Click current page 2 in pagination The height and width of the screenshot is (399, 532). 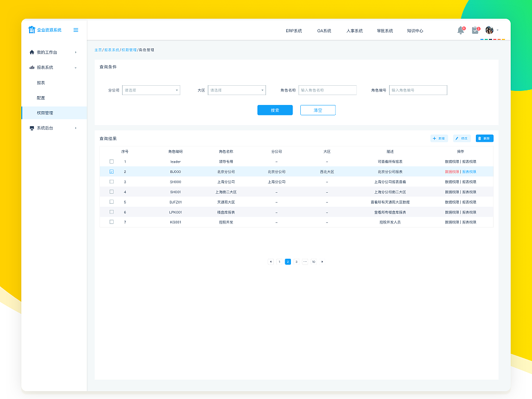(288, 262)
